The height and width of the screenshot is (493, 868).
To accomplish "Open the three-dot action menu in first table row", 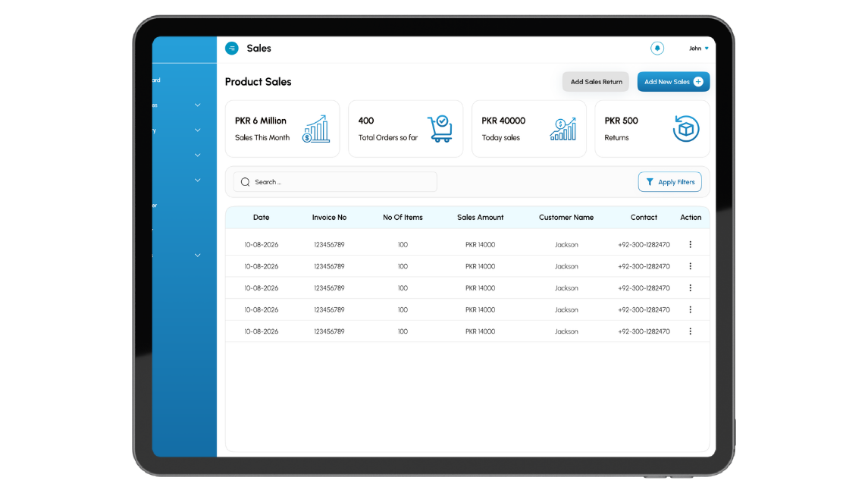I will (691, 244).
